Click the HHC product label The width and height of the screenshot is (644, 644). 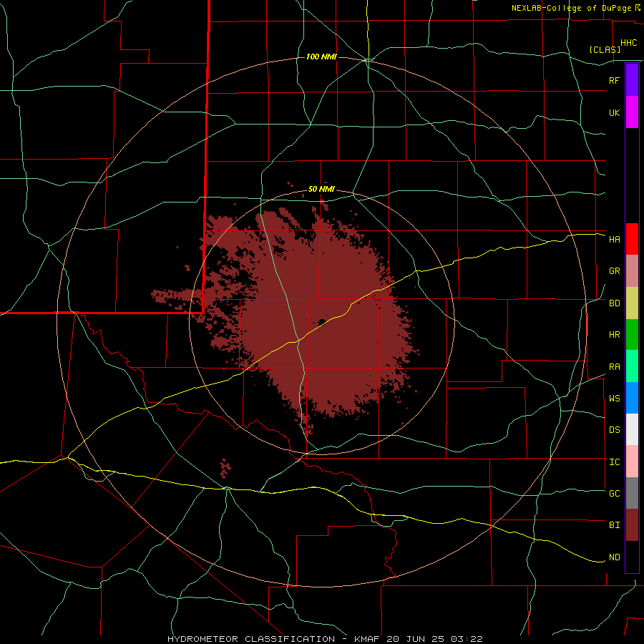(x=629, y=43)
